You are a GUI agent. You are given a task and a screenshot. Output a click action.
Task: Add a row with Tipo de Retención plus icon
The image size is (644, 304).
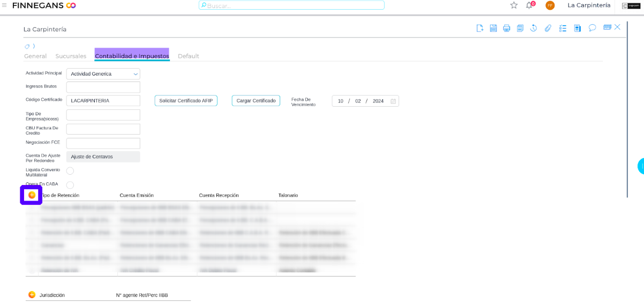(32, 195)
